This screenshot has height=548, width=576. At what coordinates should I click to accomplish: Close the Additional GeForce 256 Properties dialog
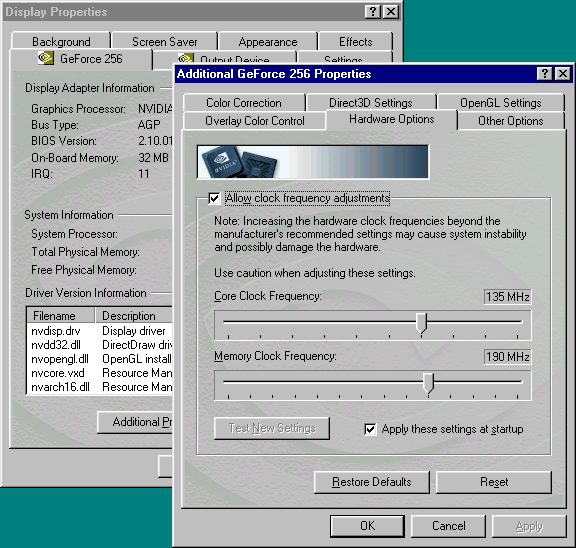(563, 73)
